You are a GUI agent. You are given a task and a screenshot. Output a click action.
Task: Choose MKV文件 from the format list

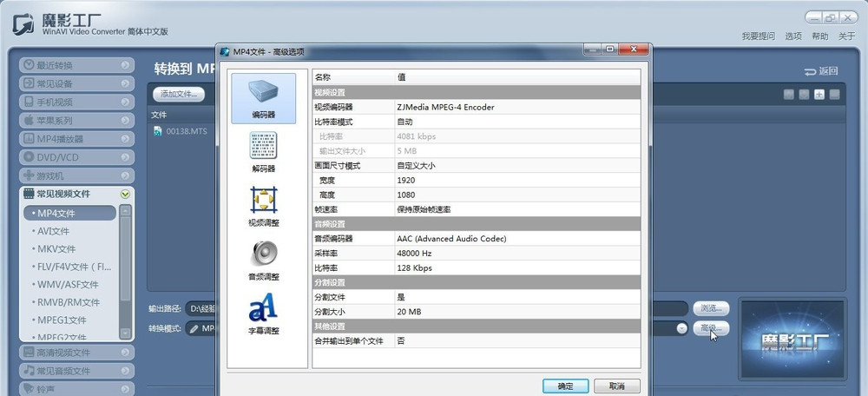point(55,249)
